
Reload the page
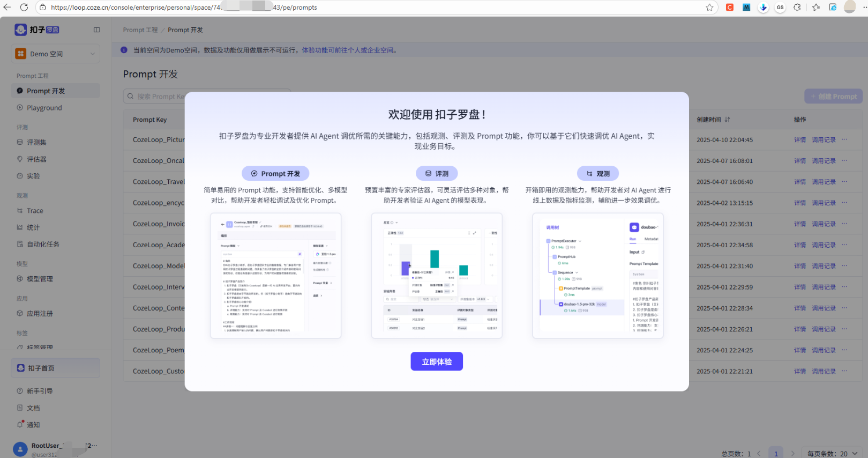(24, 7)
